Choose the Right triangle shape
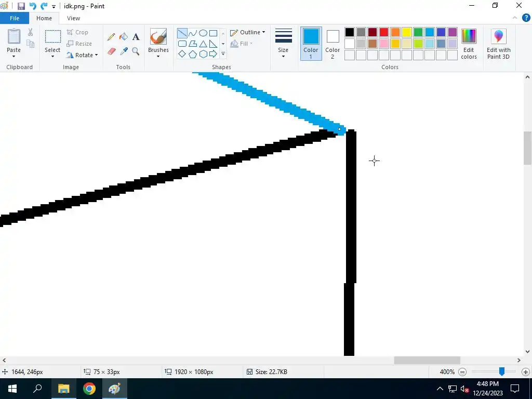The height and width of the screenshot is (399, 532). point(213,44)
